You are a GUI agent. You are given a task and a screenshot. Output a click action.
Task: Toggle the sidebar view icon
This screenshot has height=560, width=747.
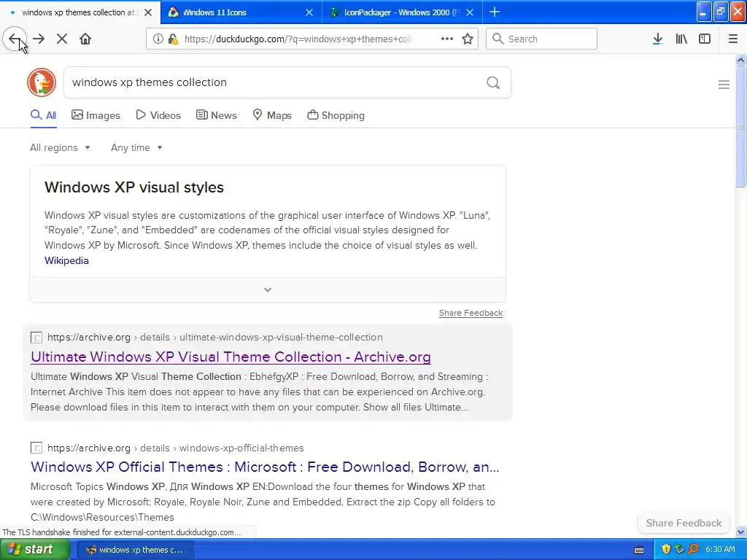(705, 39)
